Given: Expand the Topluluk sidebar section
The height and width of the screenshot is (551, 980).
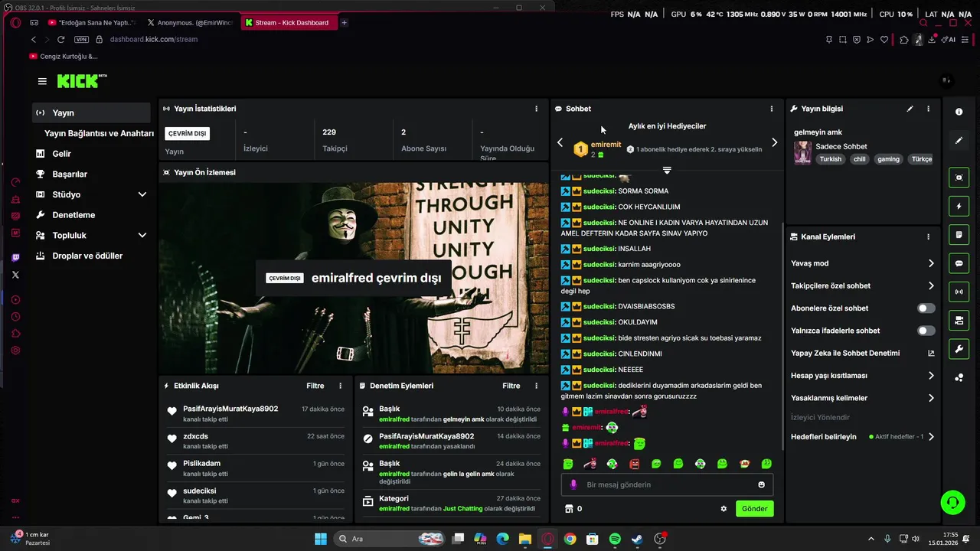Looking at the screenshot, I should pos(142,236).
